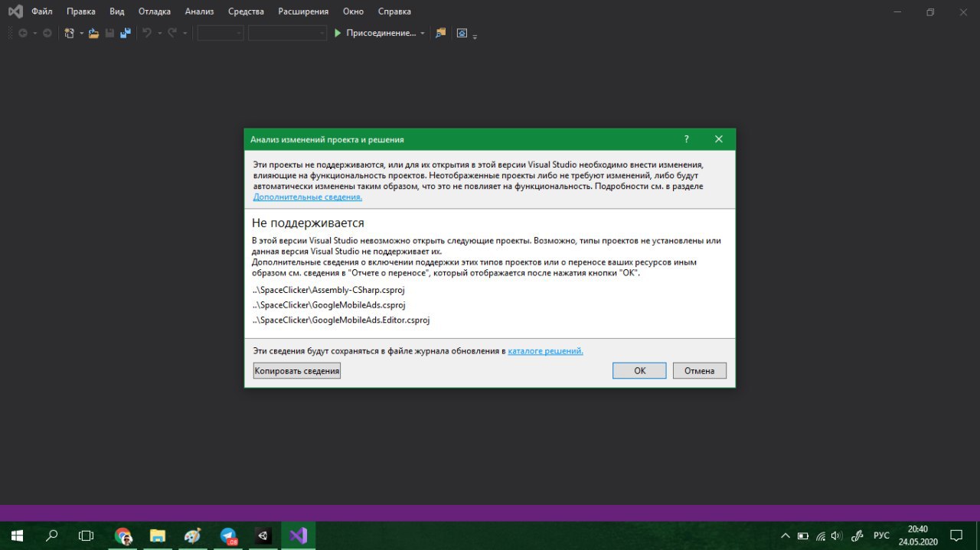The image size is (980, 550).
Task: Click the Не поддерживается heading
Action: (308, 223)
